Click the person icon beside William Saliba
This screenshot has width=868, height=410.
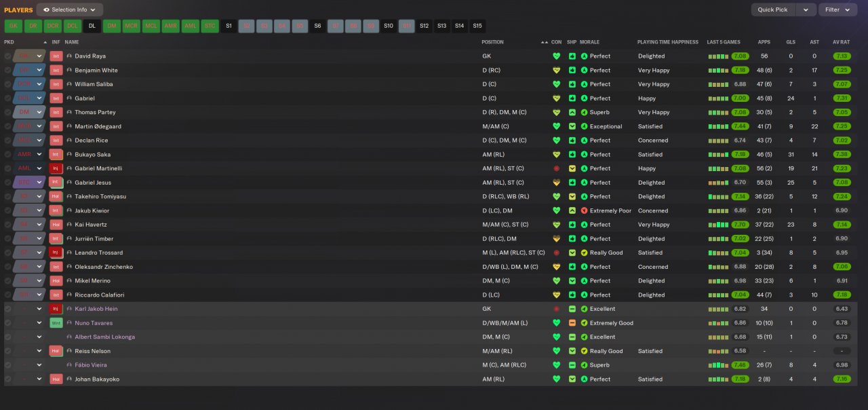[x=69, y=84]
